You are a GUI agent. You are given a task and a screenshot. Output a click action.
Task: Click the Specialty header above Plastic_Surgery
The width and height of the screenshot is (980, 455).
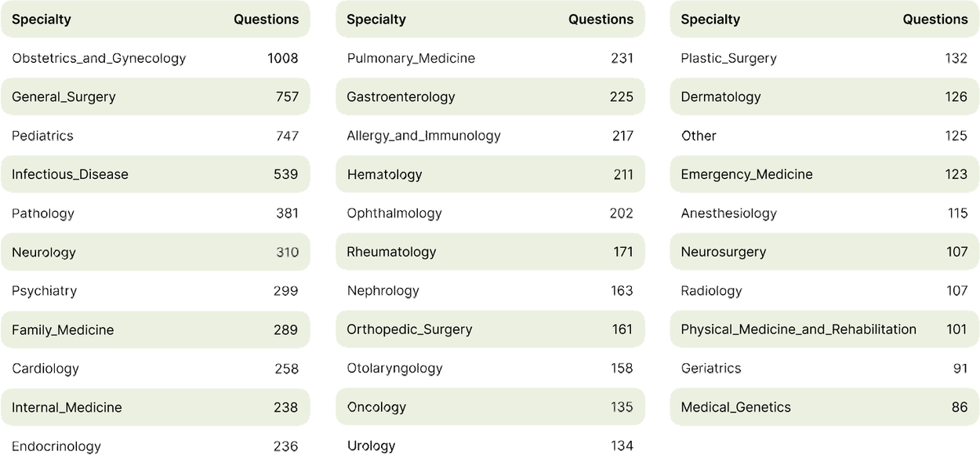(x=710, y=20)
